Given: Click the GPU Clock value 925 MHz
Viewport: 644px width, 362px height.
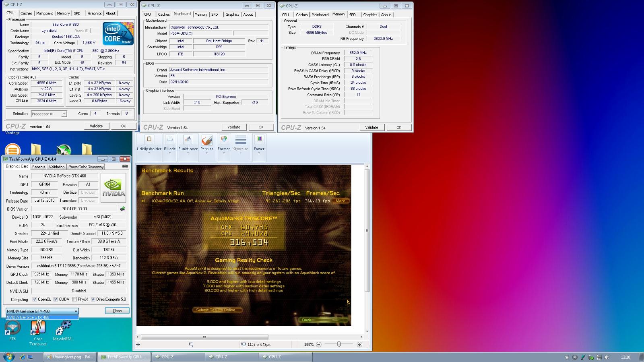Looking at the screenshot, I should [x=42, y=274].
